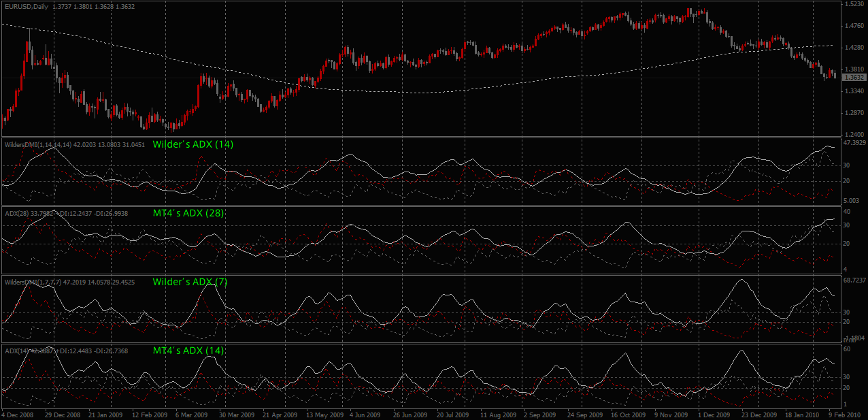Image resolution: width=868 pixels, height=420 pixels.
Task: Click the 4 Dec 2008 date label
Action: coord(16,414)
